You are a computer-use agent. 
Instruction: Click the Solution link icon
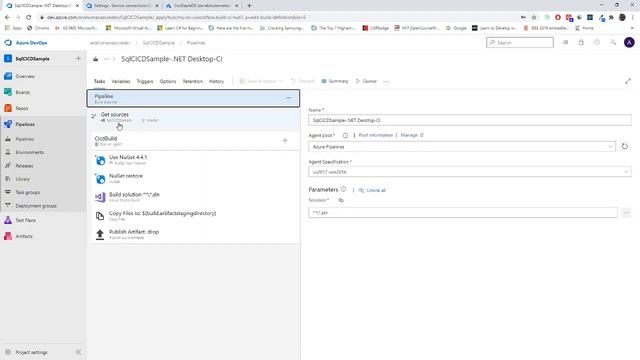(341, 200)
